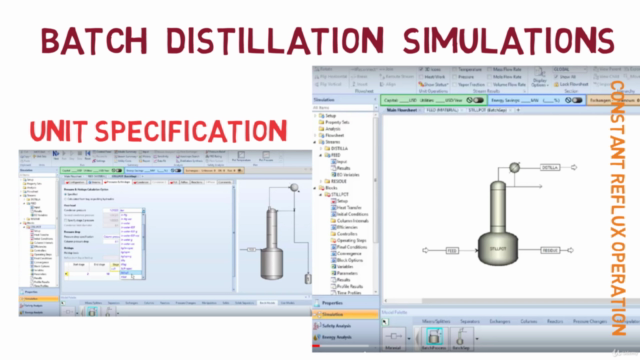The height and width of the screenshot is (360, 640).
Task: Open Separators palette tab in larger window
Action: click(469, 322)
